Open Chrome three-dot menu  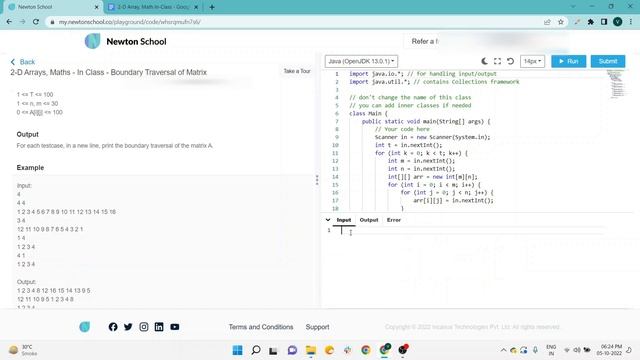pos(631,22)
